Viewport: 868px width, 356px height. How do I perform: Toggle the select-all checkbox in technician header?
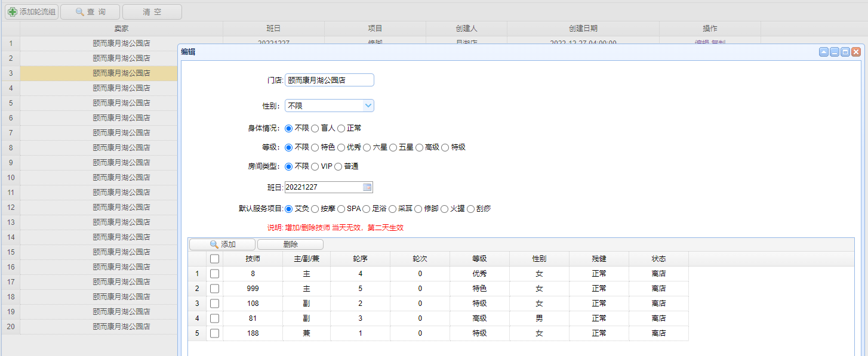coord(215,259)
